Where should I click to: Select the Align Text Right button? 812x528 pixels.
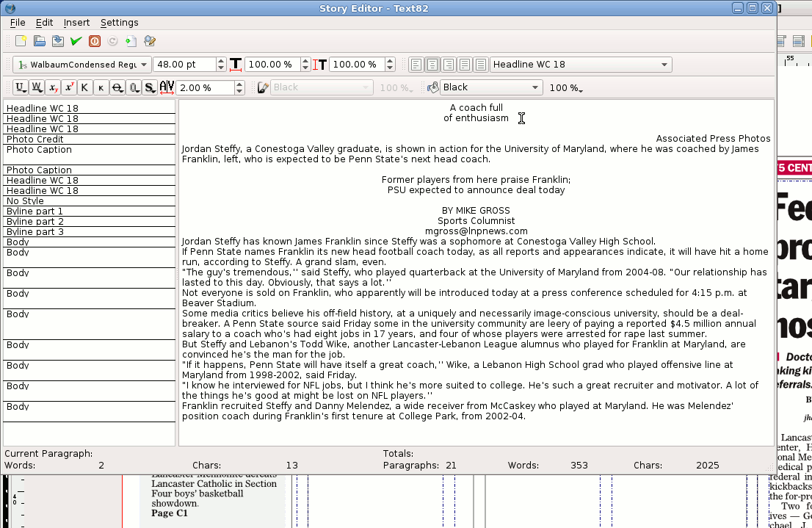(x=448, y=65)
